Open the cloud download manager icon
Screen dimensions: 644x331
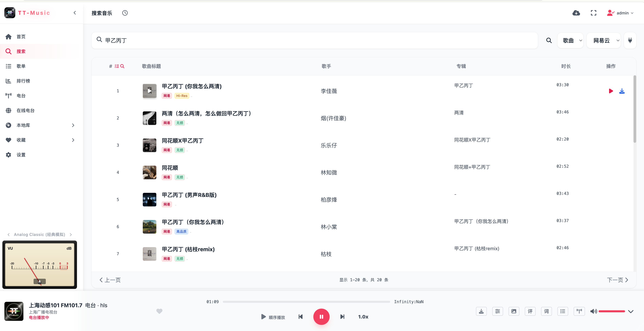[576, 13]
